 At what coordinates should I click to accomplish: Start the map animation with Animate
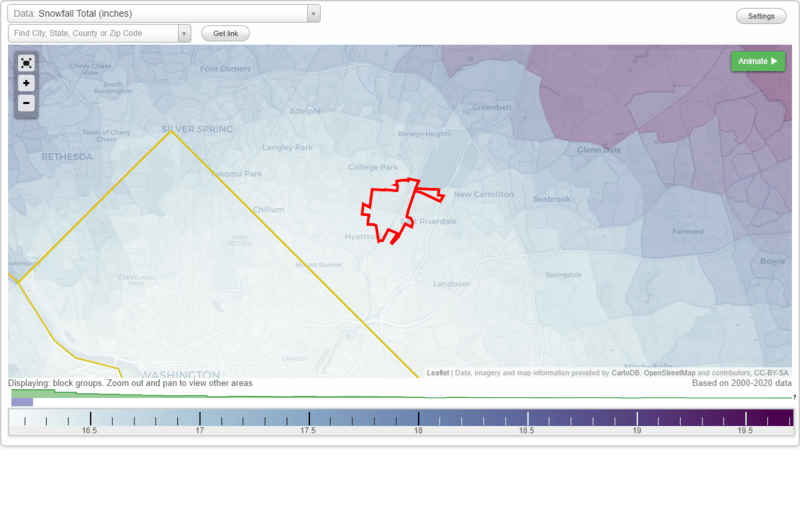(x=758, y=61)
